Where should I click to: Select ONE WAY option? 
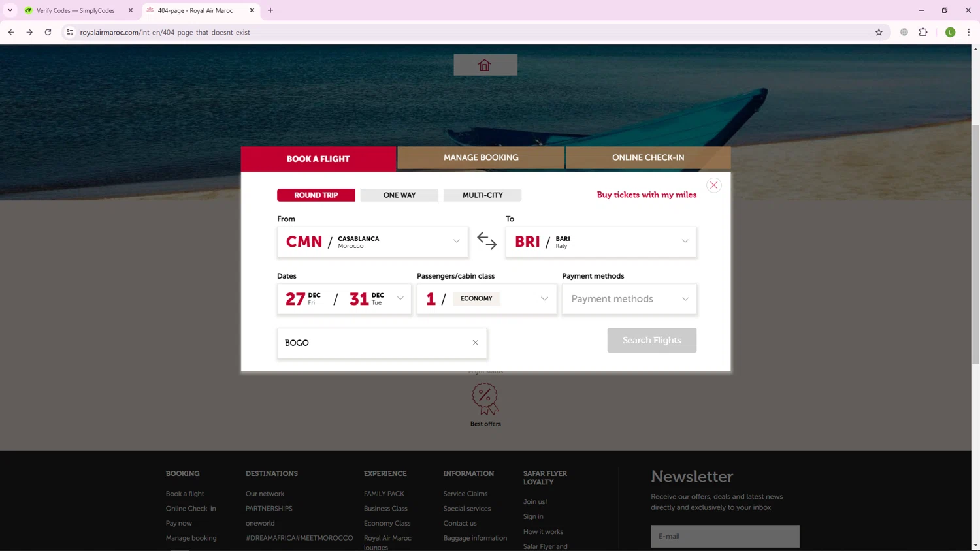pyautogui.click(x=399, y=195)
